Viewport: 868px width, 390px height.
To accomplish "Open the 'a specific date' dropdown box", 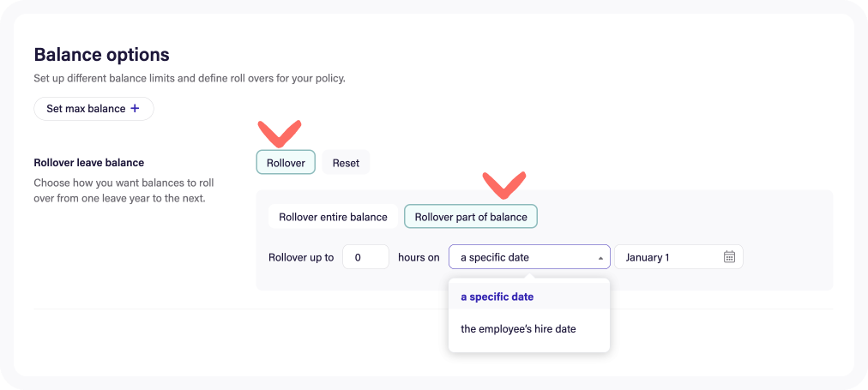I will click(529, 257).
